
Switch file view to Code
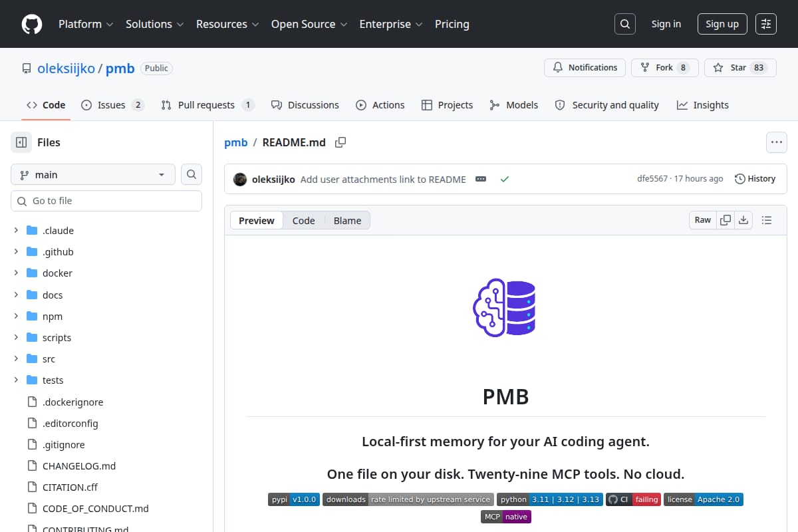(x=303, y=221)
